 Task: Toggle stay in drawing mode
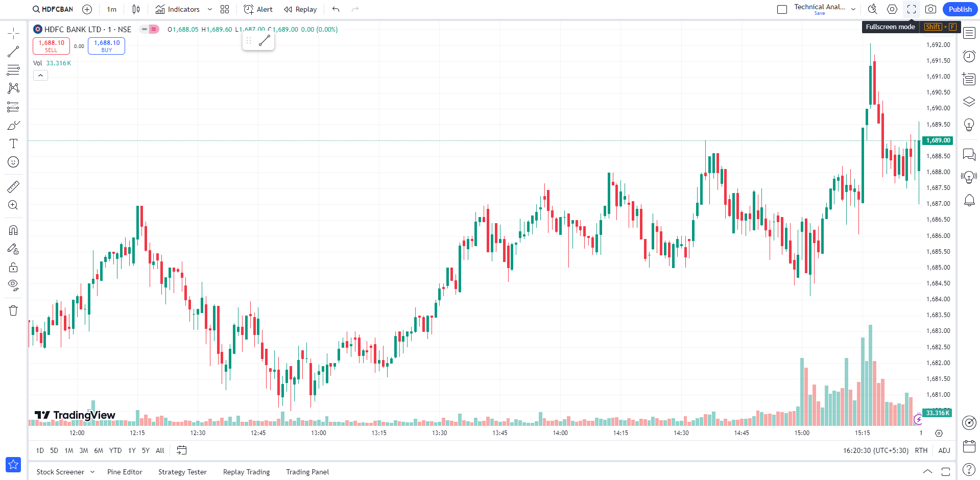coord(13,249)
